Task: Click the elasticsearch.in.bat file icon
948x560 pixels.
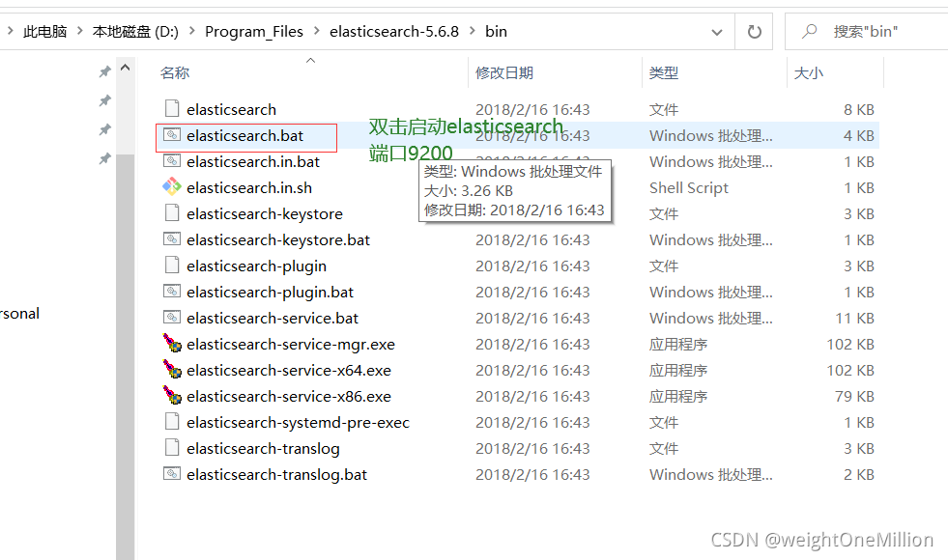Action: [x=172, y=160]
